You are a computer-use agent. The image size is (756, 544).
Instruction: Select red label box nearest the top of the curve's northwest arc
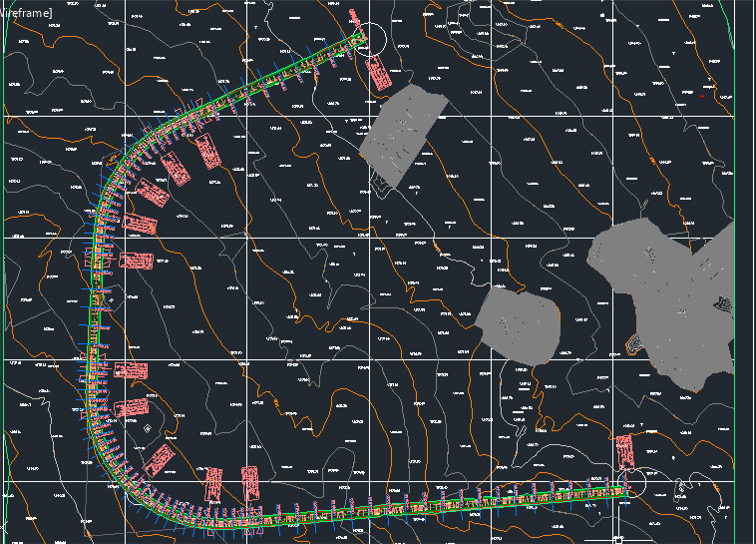[206, 152]
